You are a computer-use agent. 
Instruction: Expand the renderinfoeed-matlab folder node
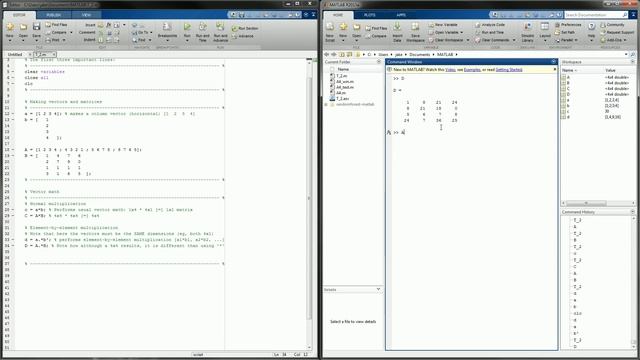tap(326, 105)
